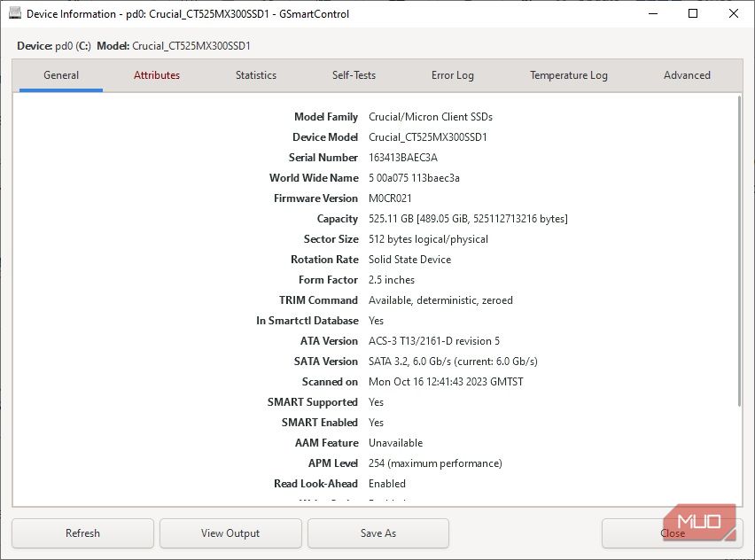Maximize the GSmartControl window
Viewport: 755px width, 560px height.
[x=693, y=14]
